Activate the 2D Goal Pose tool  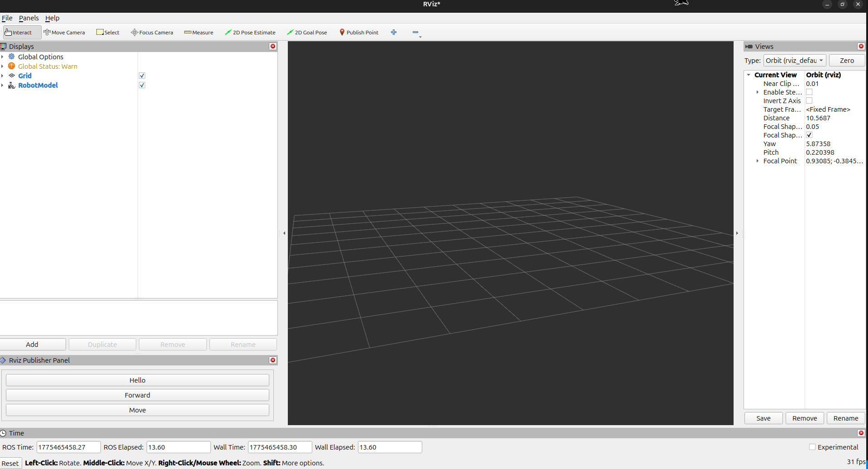307,33
